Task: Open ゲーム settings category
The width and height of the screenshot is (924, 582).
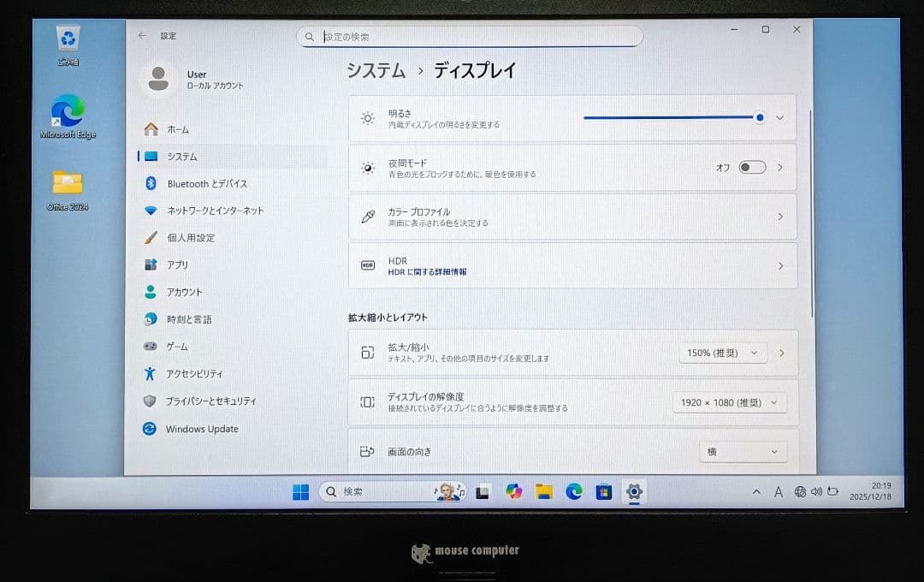Action: pos(232,346)
